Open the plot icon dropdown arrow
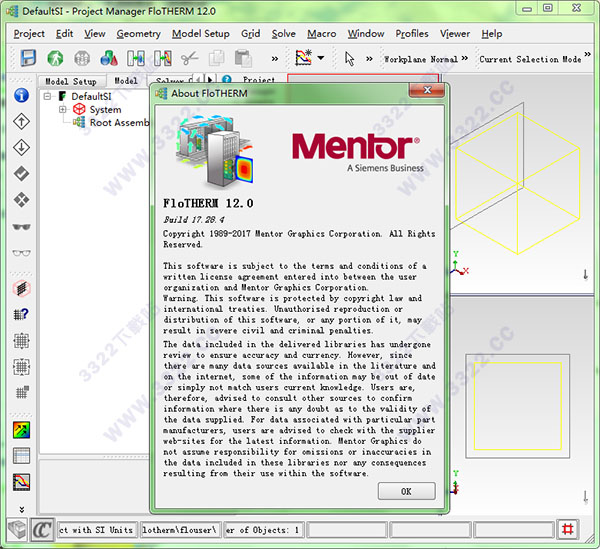This screenshot has width=600, height=549. [x=320, y=58]
